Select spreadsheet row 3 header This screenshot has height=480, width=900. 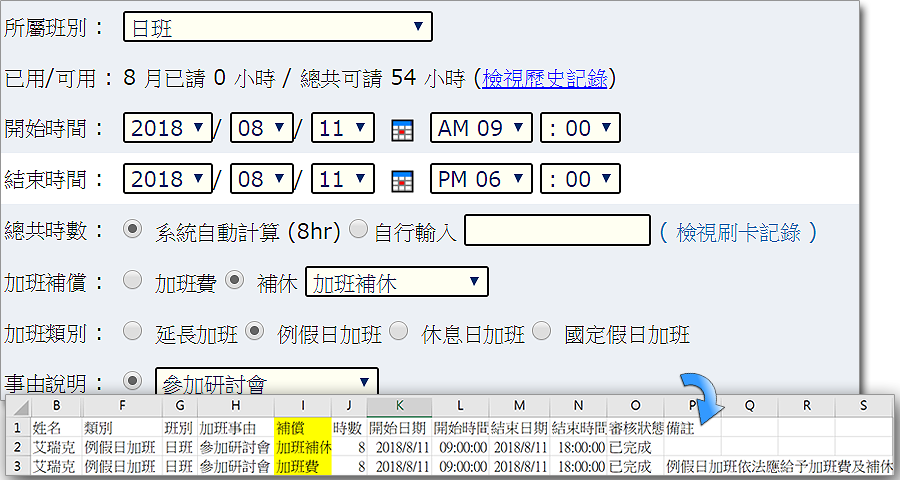point(18,466)
